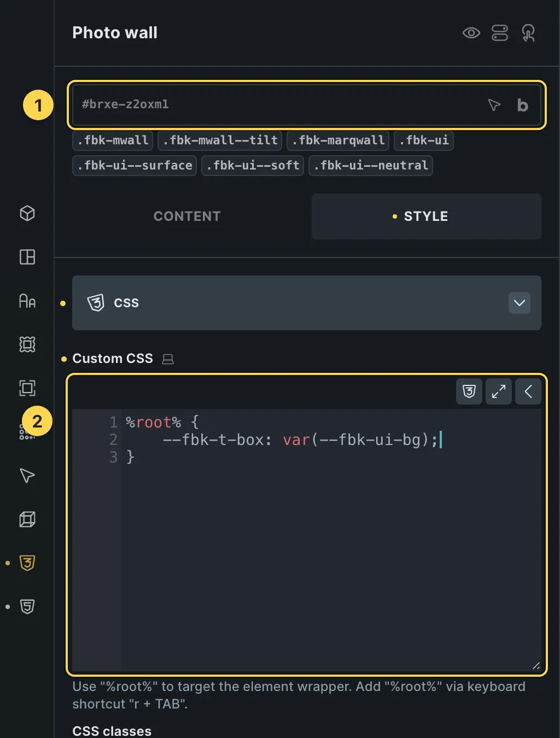Open the cube box icon in sidebar

[27, 213]
